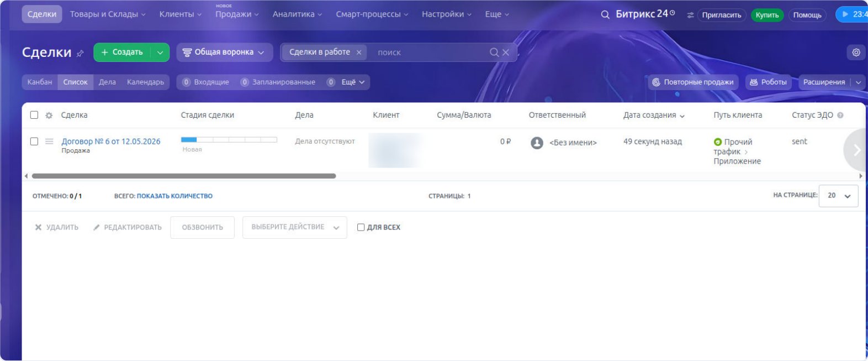This screenshot has height=361, width=868.
Task: Click the Сумма/Валюта column header
Action: click(464, 115)
